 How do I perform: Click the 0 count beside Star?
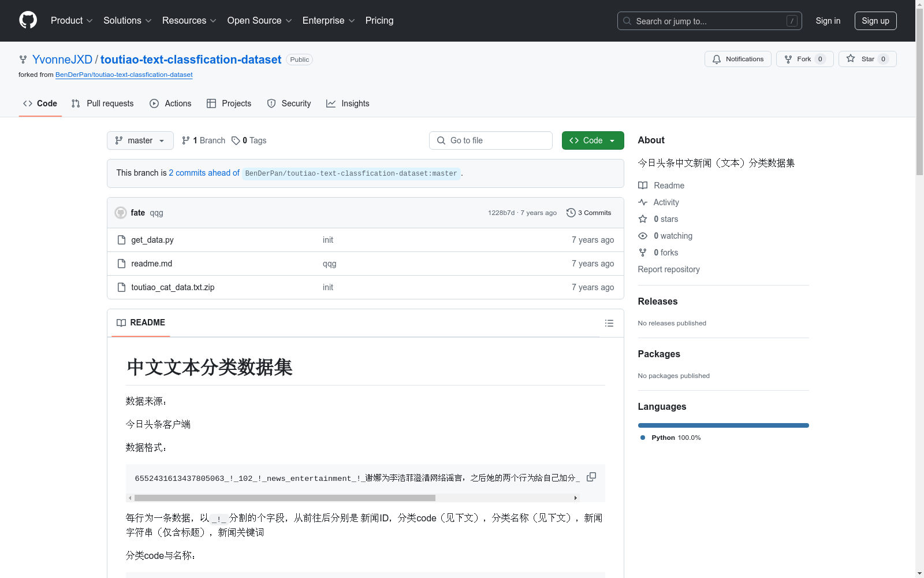[883, 59]
